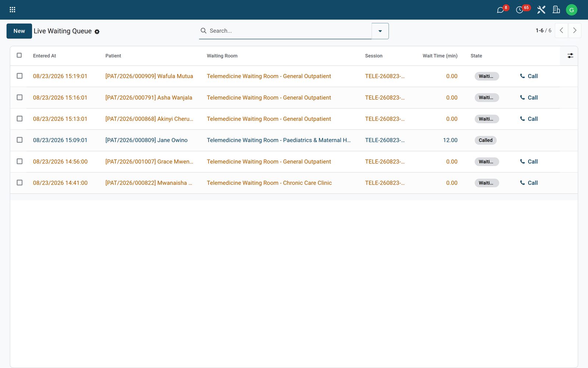
Task: Open the wrench and screwdriver tools icon
Action: pos(541,10)
